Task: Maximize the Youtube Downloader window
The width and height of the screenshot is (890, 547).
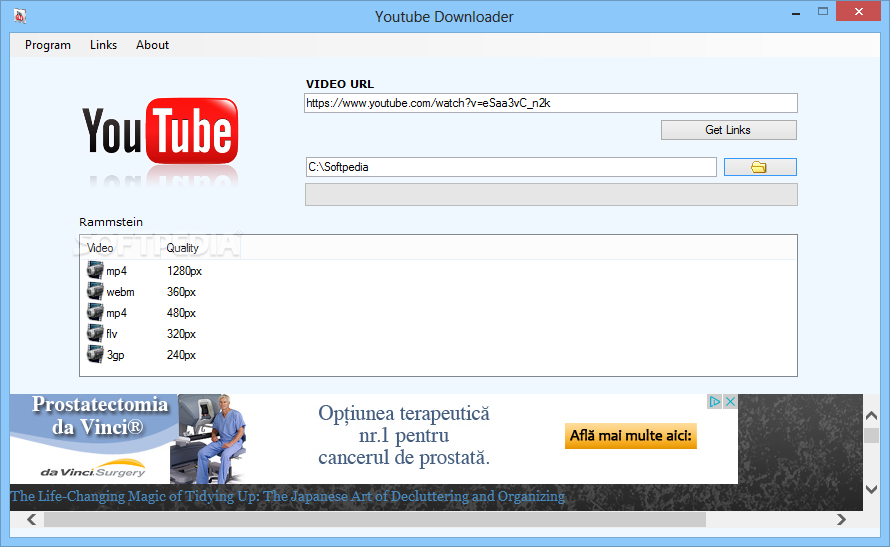Action: pos(822,12)
